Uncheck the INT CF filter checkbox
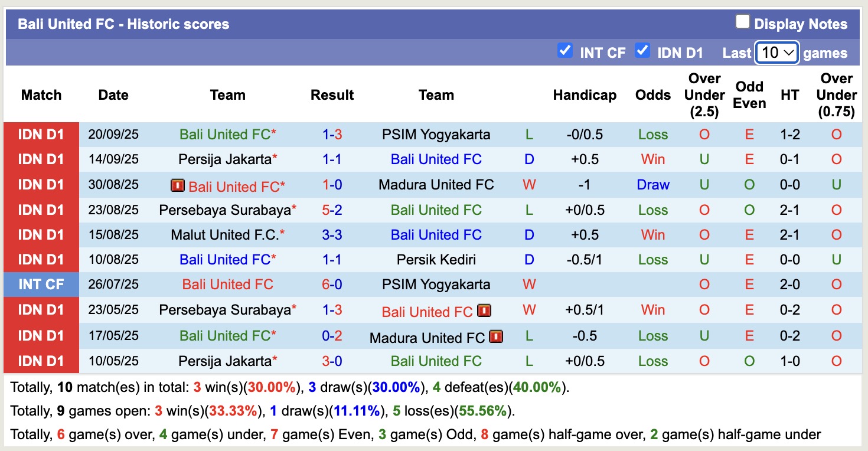The height and width of the screenshot is (451, 868). [564, 52]
